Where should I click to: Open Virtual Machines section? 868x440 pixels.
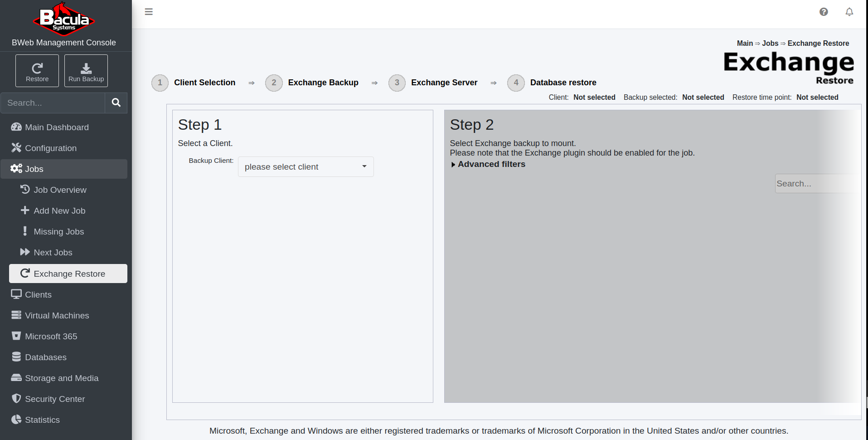pyautogui.click(x=64, y=315)
